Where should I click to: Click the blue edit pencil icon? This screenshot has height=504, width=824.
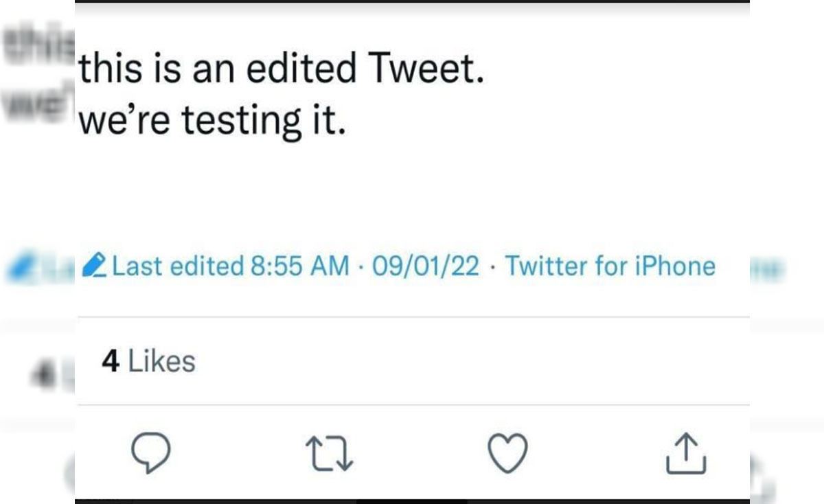click(93, 266)
